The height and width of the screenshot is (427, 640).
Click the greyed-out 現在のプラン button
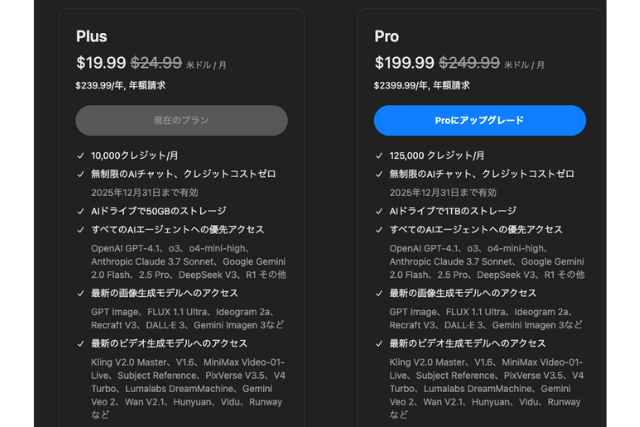[x=182, y=120]
